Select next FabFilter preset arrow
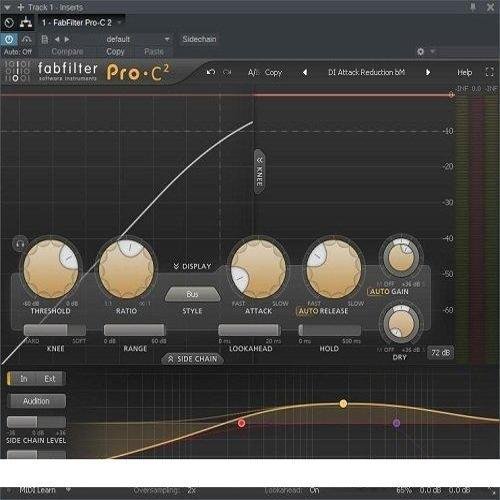This screenshot has width=500, height=500. click(428, 72)
